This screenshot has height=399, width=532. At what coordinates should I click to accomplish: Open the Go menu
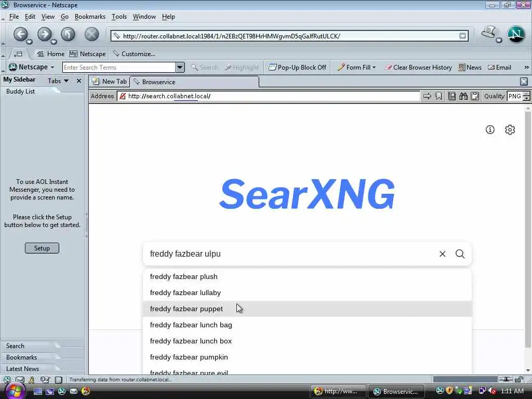tap(64, 17)
